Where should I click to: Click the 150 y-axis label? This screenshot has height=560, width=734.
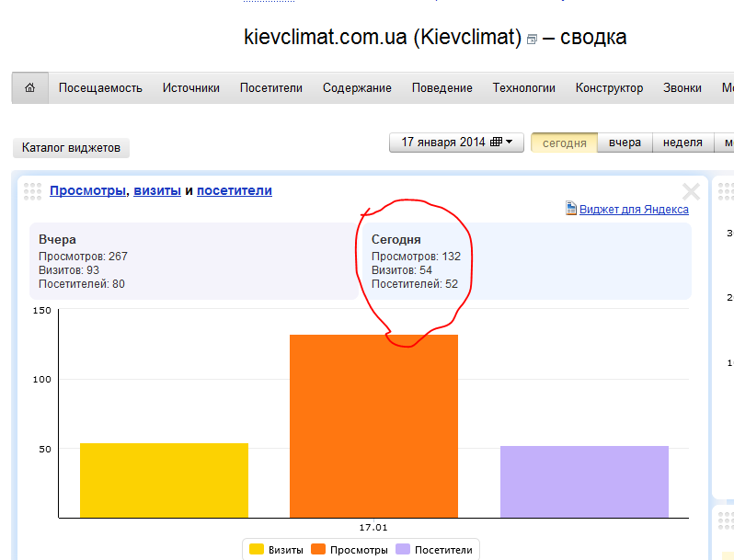pyautogui.click(x=42, y=310)
